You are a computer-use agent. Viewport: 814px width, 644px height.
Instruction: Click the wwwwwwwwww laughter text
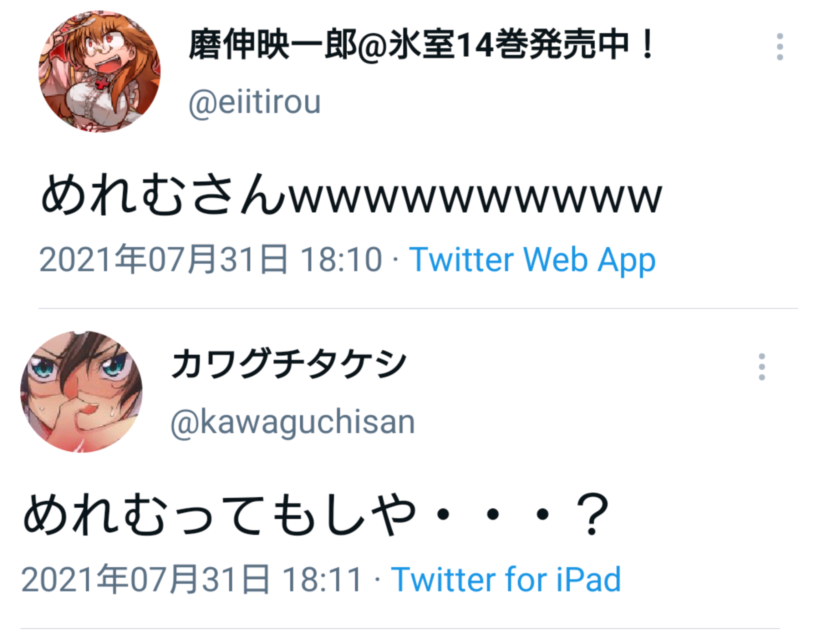[x=475, y=198]
